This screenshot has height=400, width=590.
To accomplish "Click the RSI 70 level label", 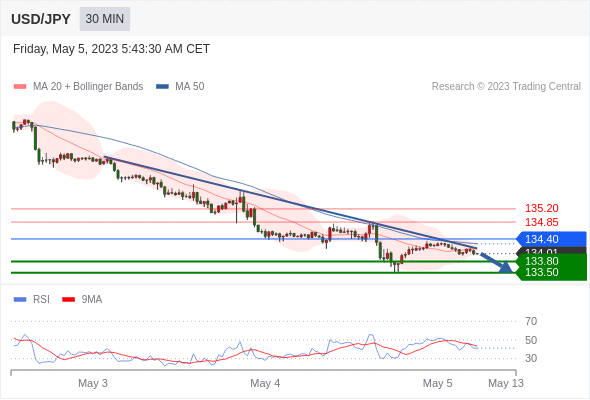I will (x=531, y=321).
